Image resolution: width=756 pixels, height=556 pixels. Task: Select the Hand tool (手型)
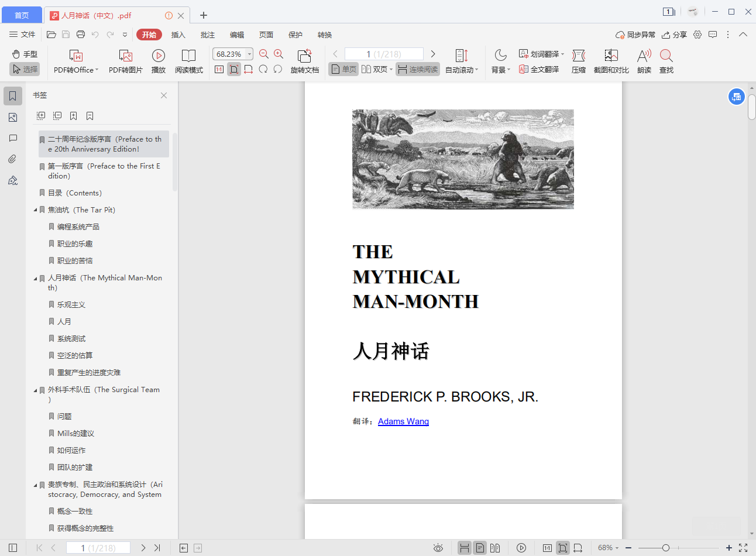click(25, 54)
